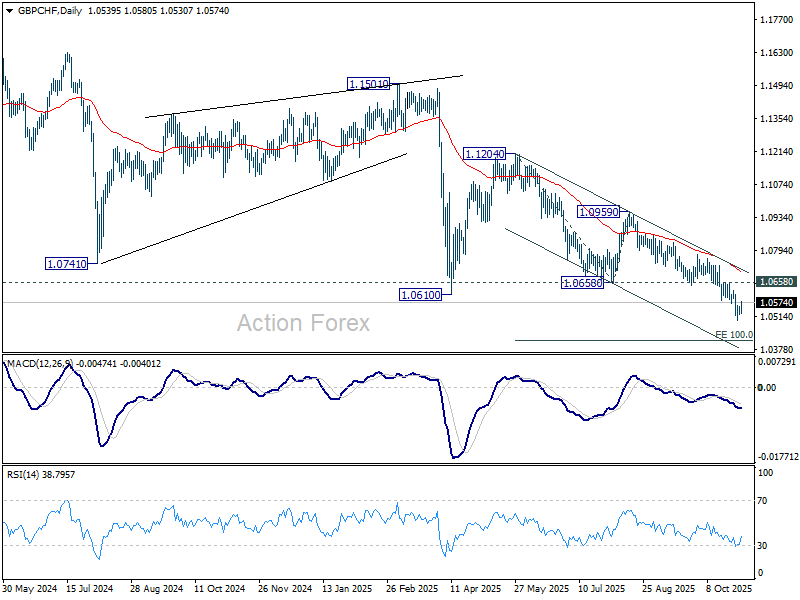Screen dimensions: 800x600
Task: Select the 1.07410 low price label
Action: [x=66, y=264]
